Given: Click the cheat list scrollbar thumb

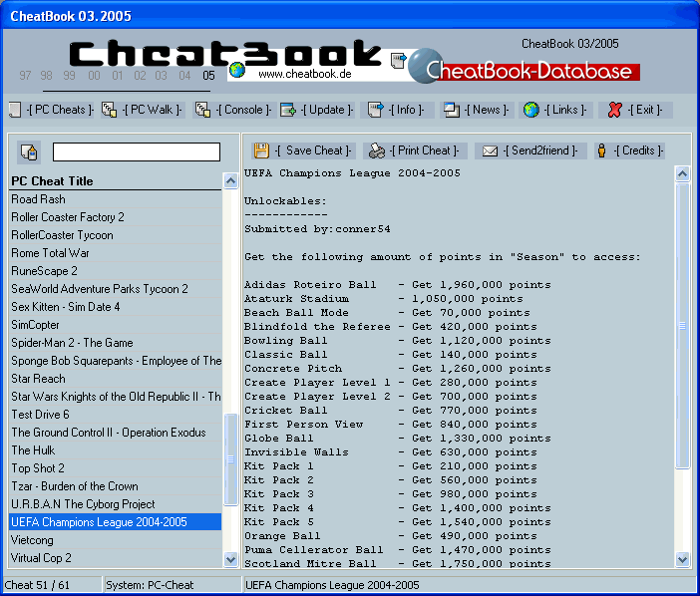Looking at the screenshot, I should click(x=230, y=459).
